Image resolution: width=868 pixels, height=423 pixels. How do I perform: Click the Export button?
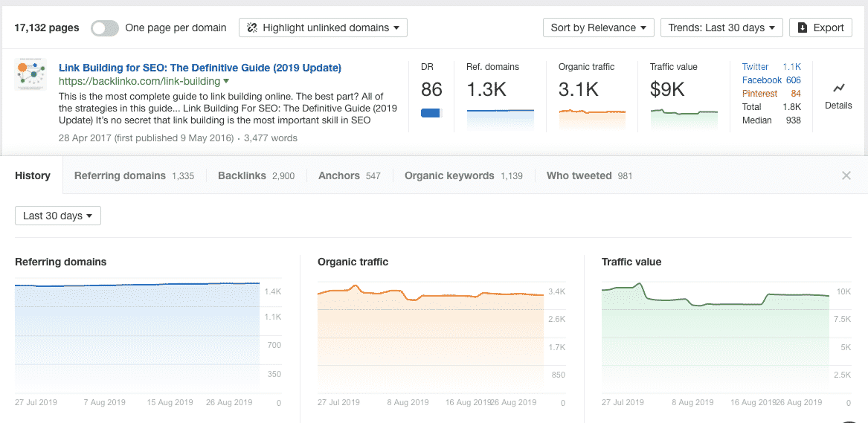[x=820, y=28]
